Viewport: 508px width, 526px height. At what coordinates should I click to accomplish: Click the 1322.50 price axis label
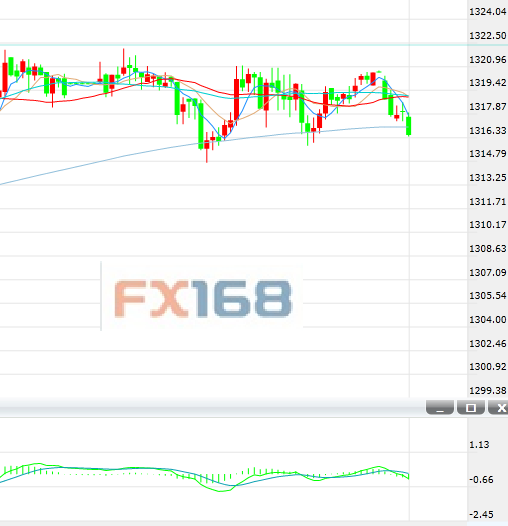(488, 36)
